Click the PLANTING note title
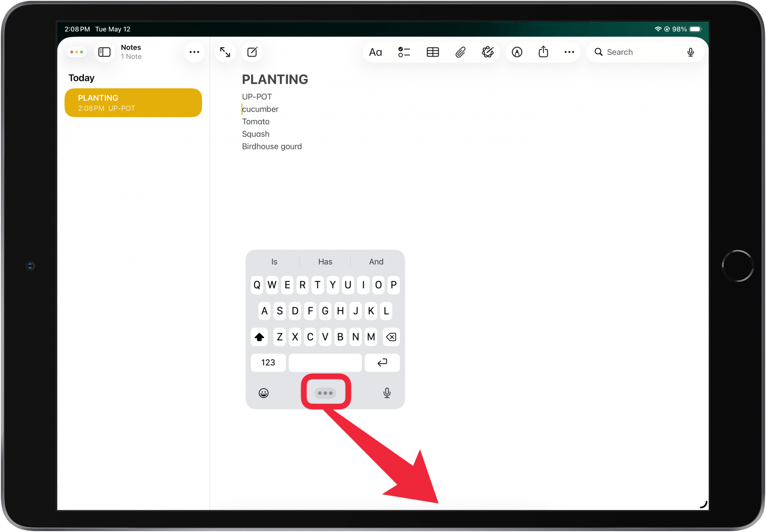 (x=275, y=79)
